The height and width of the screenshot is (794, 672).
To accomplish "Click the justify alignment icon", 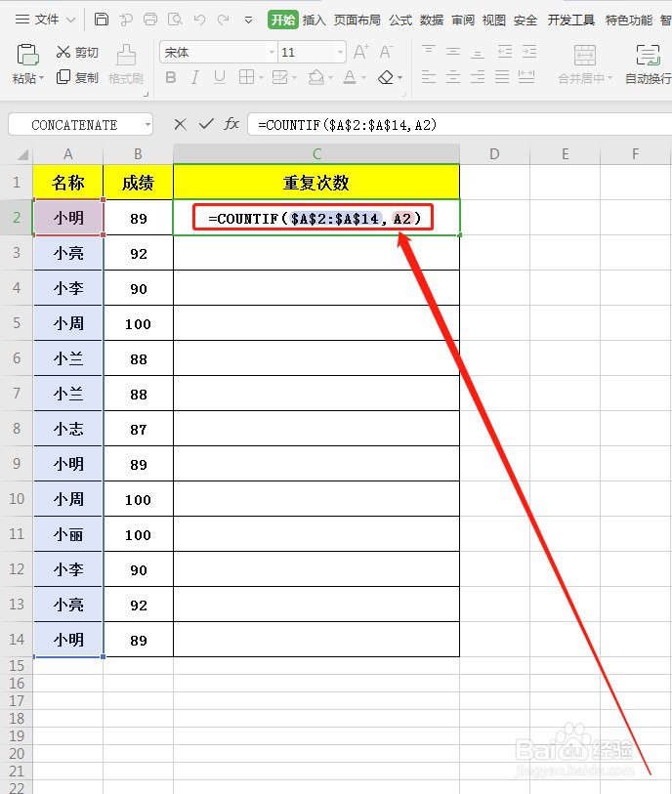I will (x=502, y=77).
